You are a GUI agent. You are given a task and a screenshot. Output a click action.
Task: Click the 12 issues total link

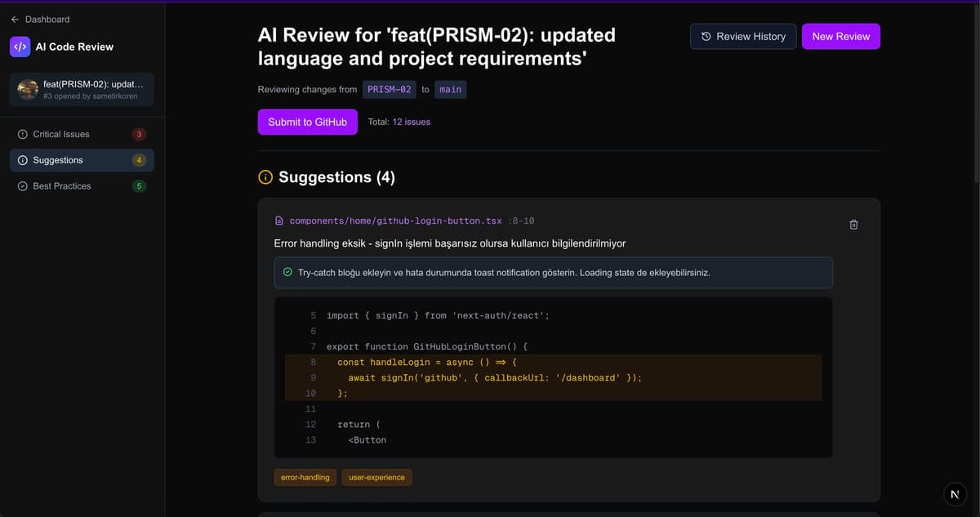(x=414, y=121)
